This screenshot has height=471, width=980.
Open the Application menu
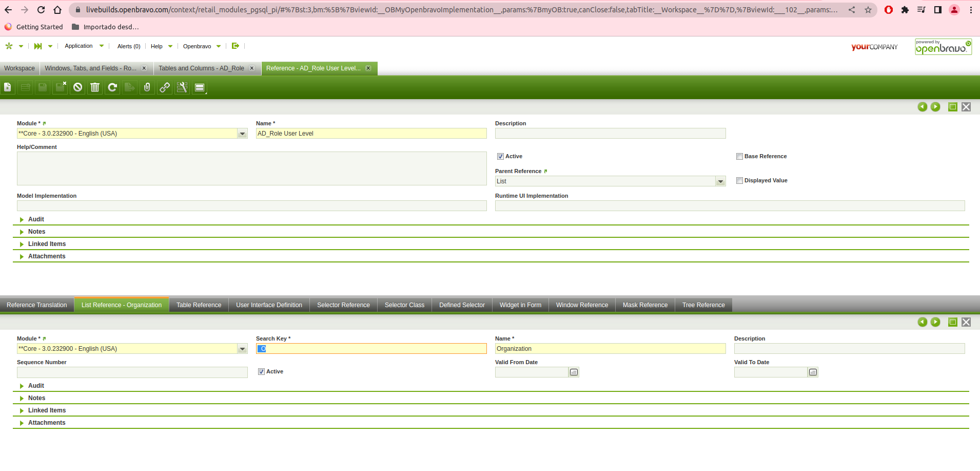pyautogui.click(x=79, y=46)
